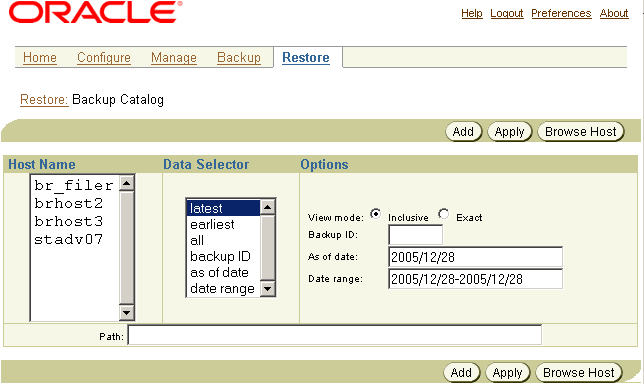Click the Date range field

pyautogui.click(x=475, y=279)
